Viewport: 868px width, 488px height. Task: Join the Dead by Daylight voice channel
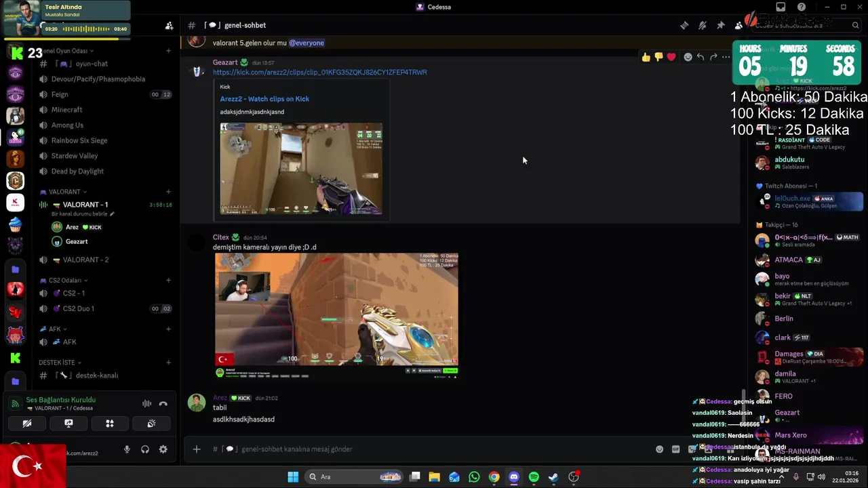105,171
